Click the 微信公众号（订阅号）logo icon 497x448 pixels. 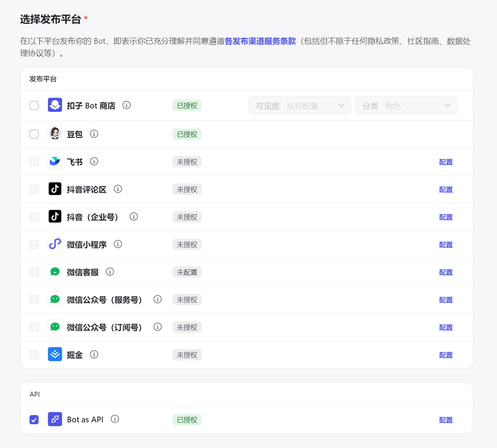[55, 326]
